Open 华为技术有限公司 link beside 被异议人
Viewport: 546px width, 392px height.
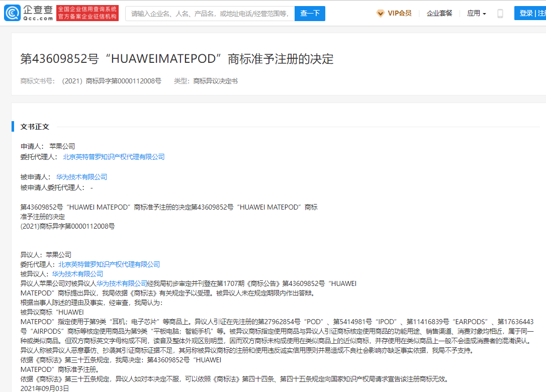coord(77,274)
